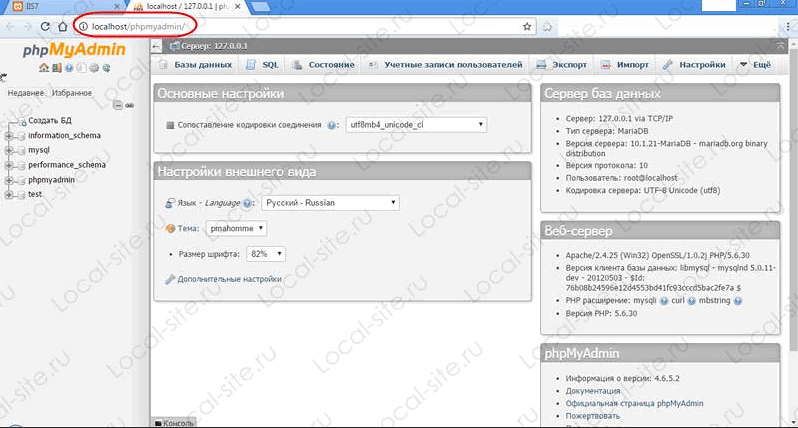Click the extension icon right of address bar

pyautogui.click(x=547, y=26)
